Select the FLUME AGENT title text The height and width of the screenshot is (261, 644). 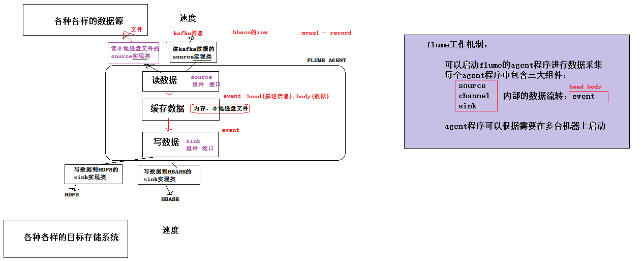326,61
